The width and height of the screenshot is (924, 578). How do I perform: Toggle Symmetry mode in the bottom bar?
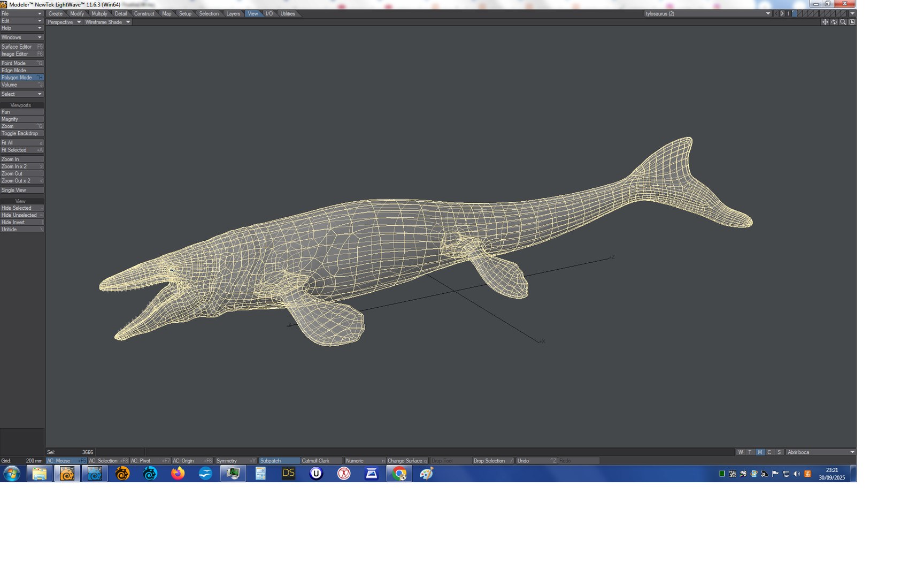236,461
